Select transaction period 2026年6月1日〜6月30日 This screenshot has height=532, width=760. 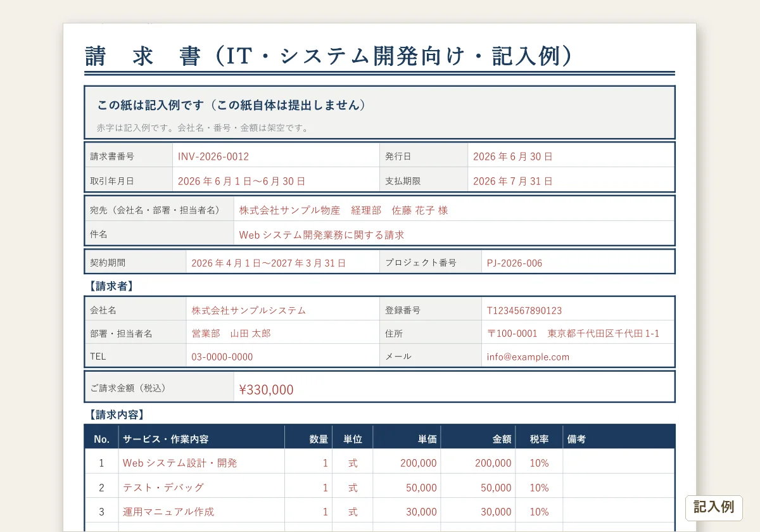pyautogui.click(x=242, y=181)
